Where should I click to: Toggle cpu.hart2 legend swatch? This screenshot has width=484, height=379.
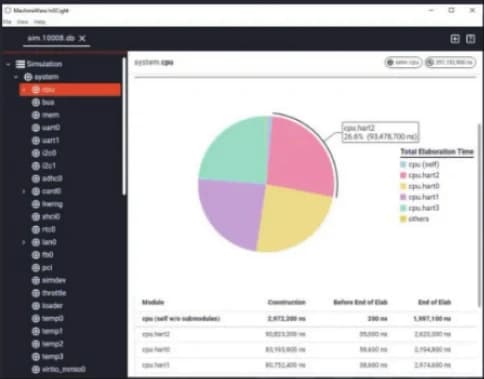click(x=403, y=175)
